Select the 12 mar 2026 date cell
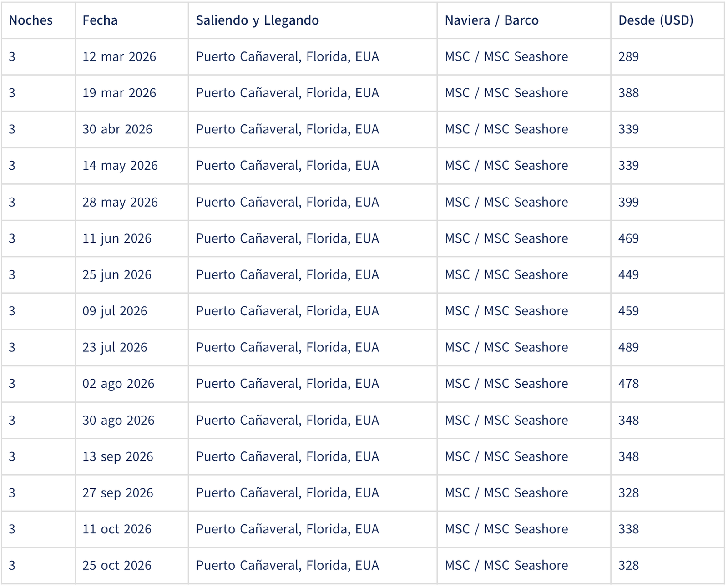Screen dimensions: 728x588 [x=119, y=57]
